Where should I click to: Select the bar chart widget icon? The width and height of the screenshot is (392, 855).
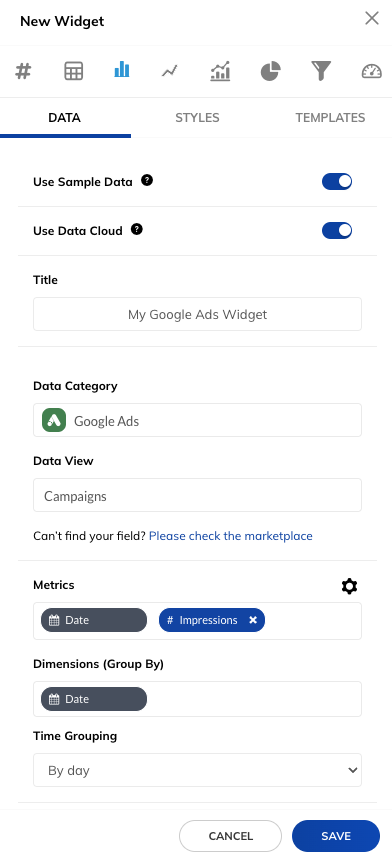122,69
